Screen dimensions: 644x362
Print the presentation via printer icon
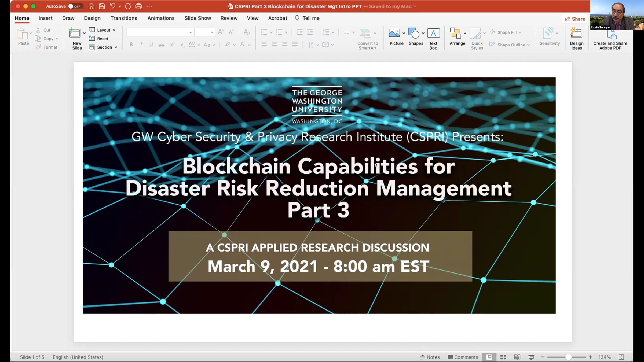138,6
